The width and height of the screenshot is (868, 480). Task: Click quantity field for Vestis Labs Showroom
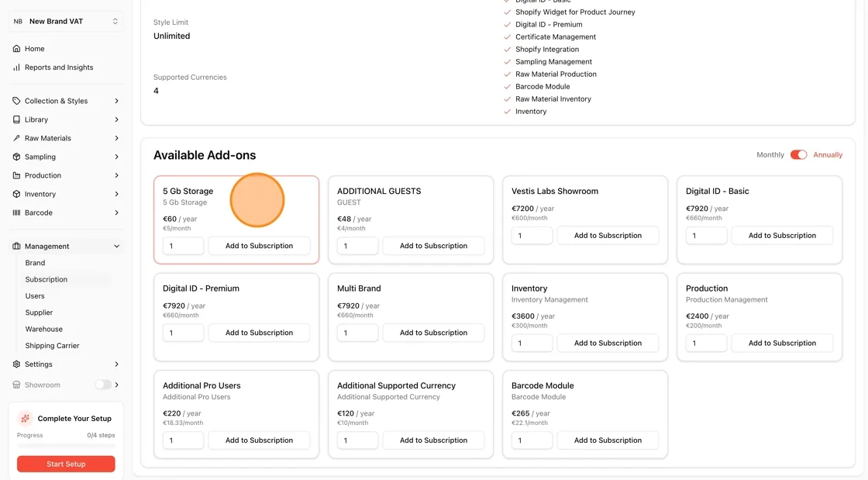coord(532,235)
